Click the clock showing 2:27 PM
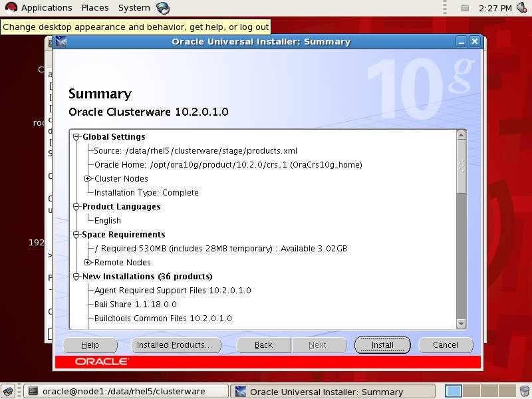This screenshot has width=532, height=399. click(x=495, y=8)
